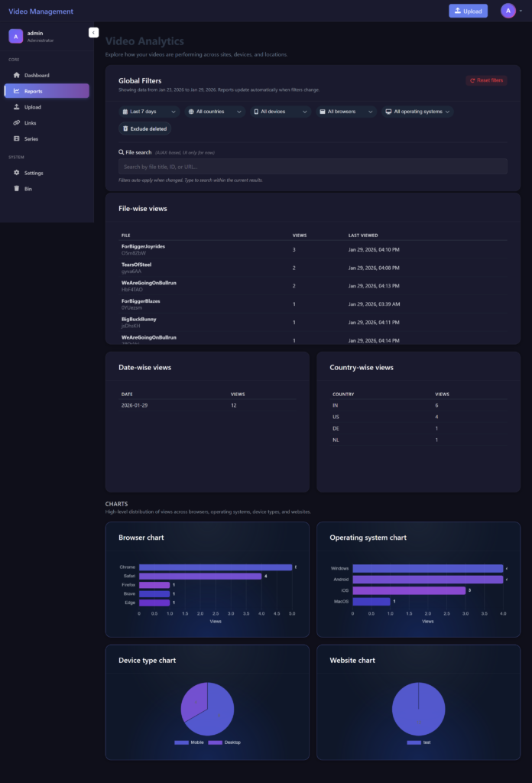Click the Reset filters button
Screen dimensions: 532x783
point(486,80)
